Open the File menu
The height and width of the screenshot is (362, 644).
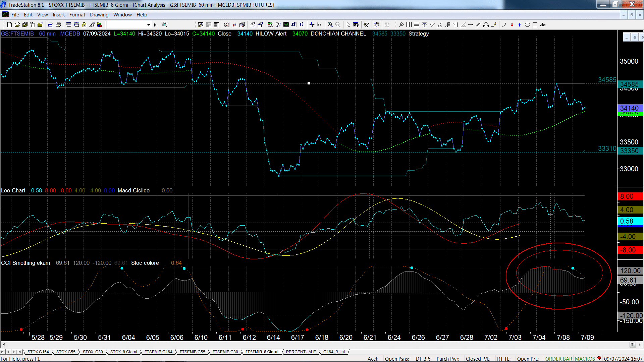(15, 15)
